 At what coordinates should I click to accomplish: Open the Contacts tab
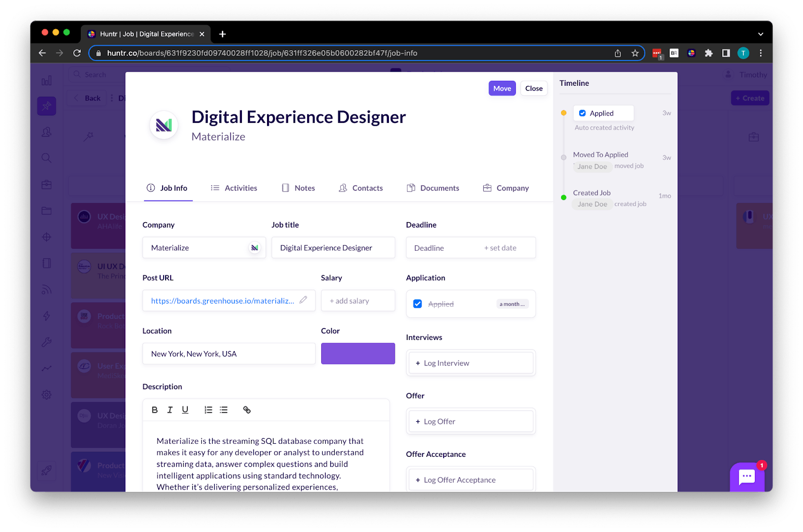pyautogui.click(x=361, y=188)
